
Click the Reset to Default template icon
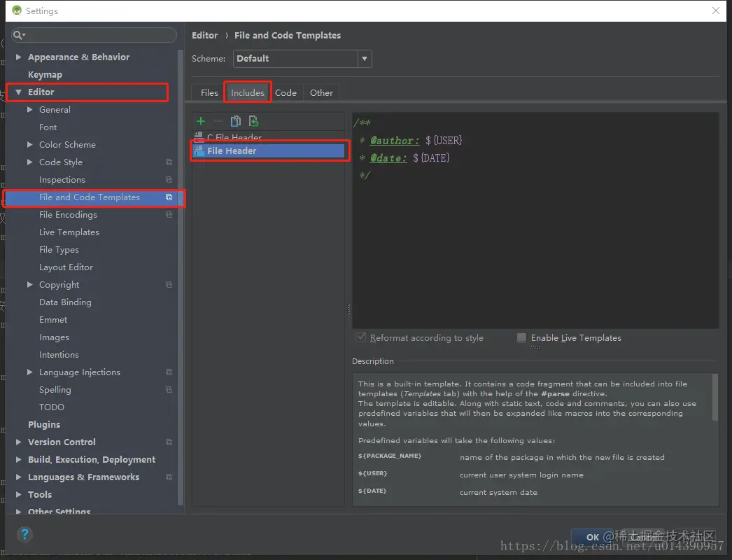tap(253, 121)
